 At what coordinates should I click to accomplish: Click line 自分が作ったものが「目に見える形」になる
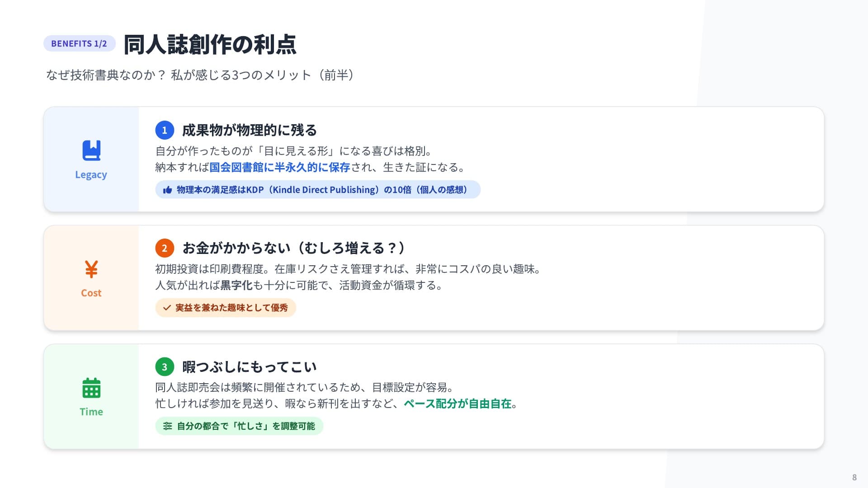(x=294, y=151)
